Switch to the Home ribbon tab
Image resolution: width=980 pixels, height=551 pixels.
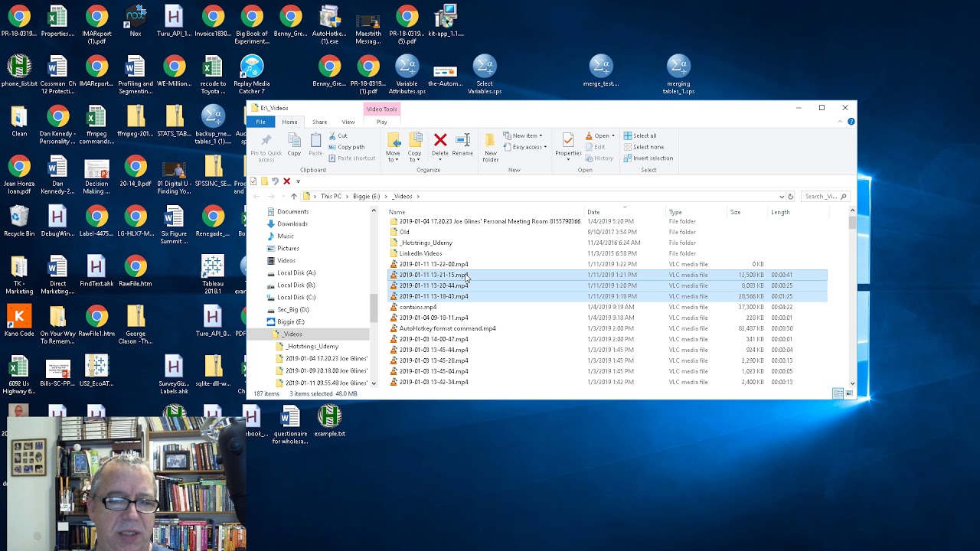pos(289,122)
